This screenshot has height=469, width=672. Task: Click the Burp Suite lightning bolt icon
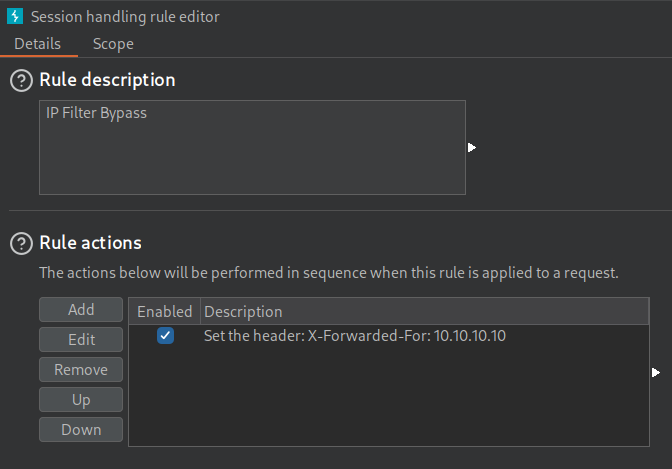[x=15, y=16]
